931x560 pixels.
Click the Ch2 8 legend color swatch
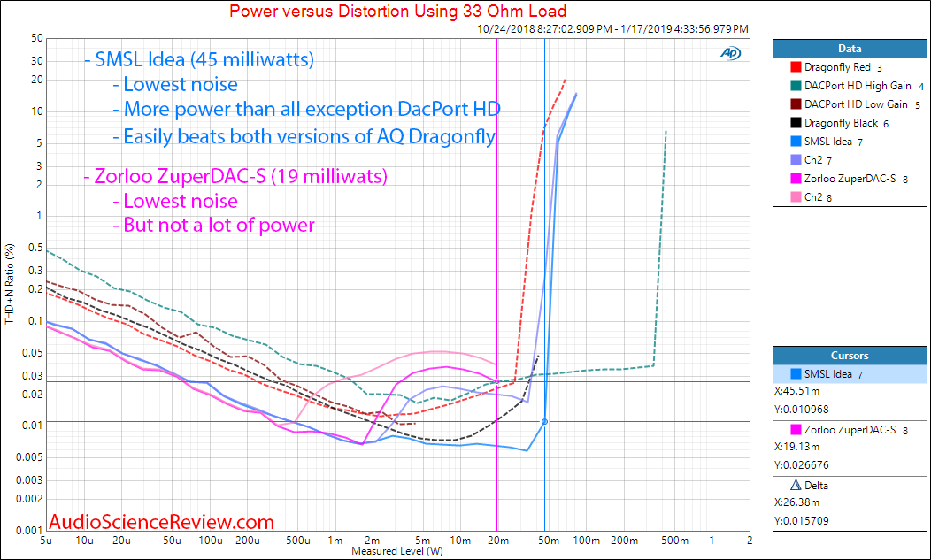pyautogui.click(x=796, y=196)
